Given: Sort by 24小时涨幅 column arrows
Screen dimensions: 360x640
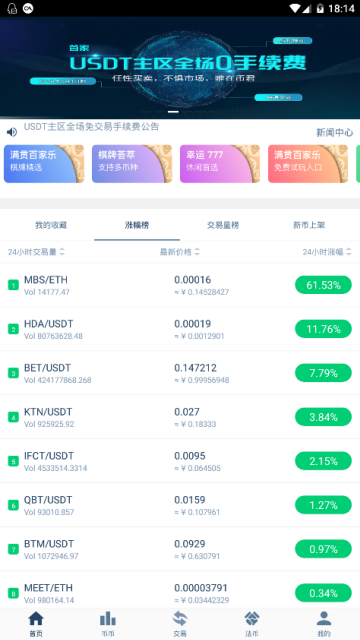Looking at the screenshot, I should click(x=349, y=252).
